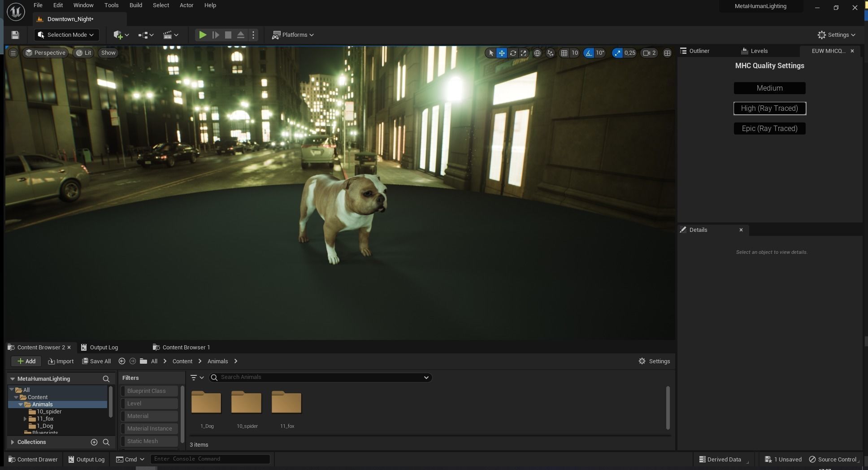Click Save All in Content Browser
The width and height of the screenshot is (868, 470).
[96, 361]
